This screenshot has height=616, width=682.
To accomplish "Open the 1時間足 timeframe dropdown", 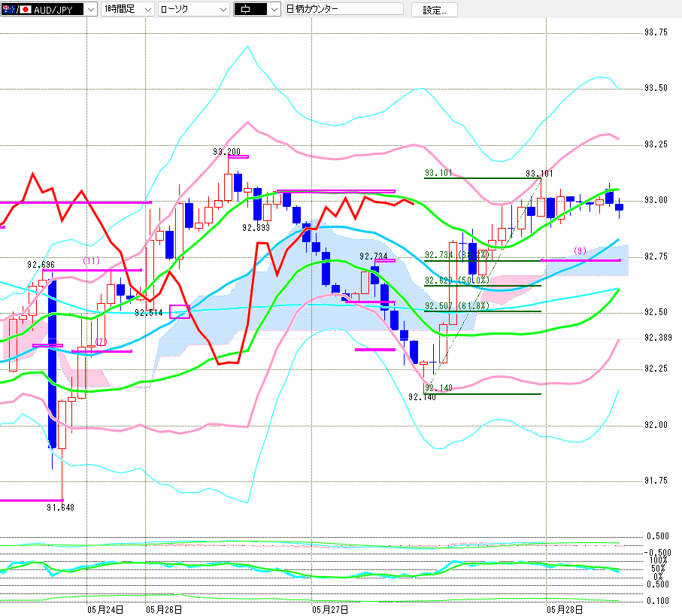I will (127, 9).
